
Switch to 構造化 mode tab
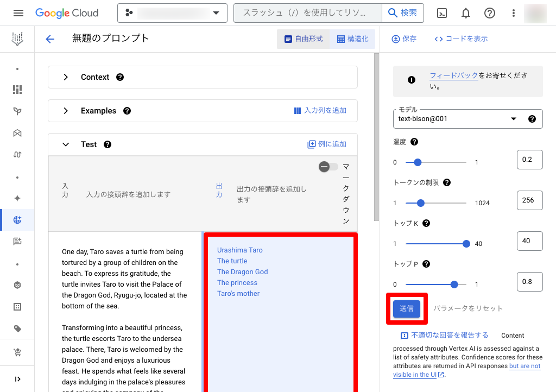point(352,39)
